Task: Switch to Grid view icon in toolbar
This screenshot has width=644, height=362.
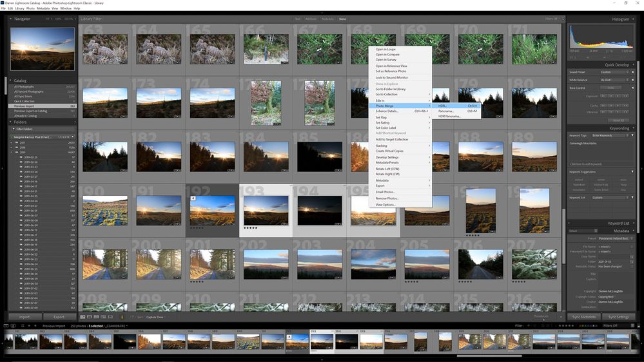Action: pos(83,317)
